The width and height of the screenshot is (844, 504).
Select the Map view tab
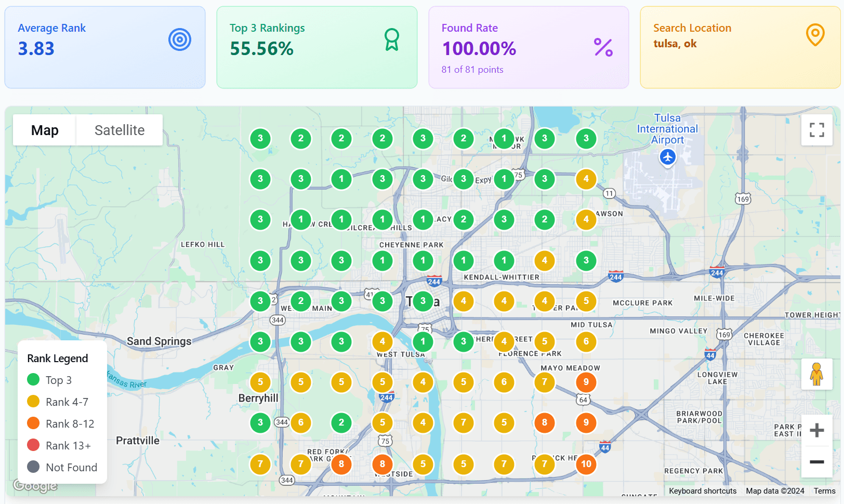click(45, 130)
